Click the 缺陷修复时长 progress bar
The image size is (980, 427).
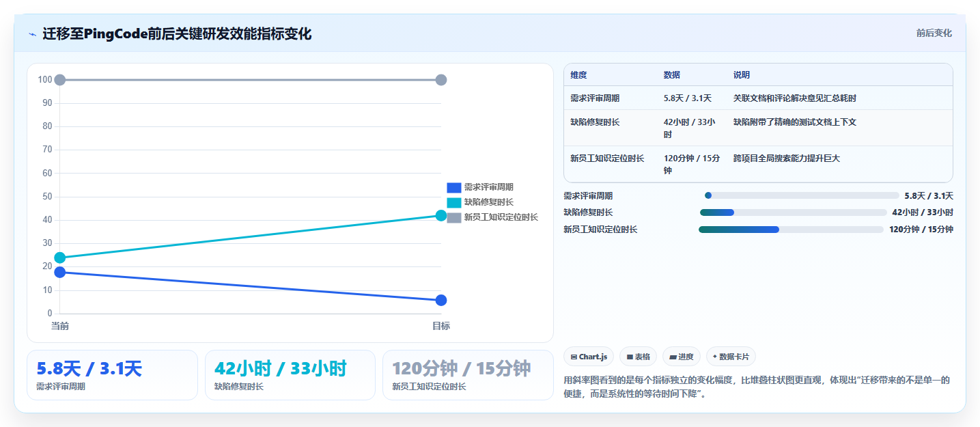coord(794,212)
